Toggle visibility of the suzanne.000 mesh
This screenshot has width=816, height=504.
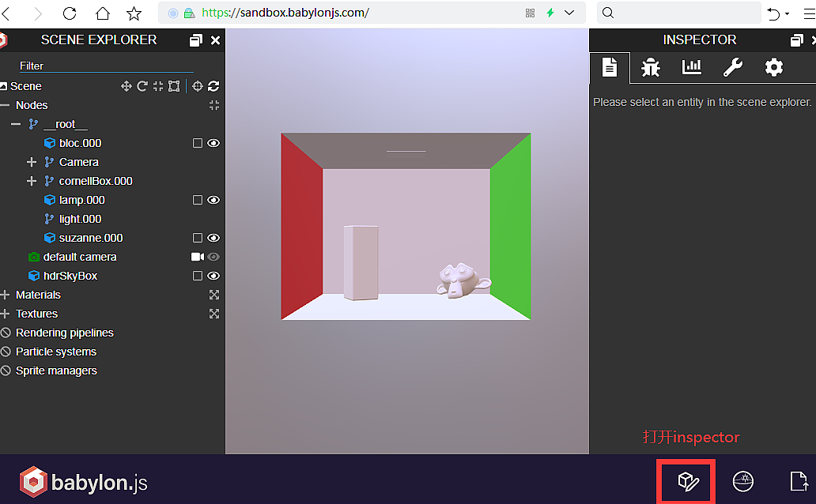(x=213, y=238)
